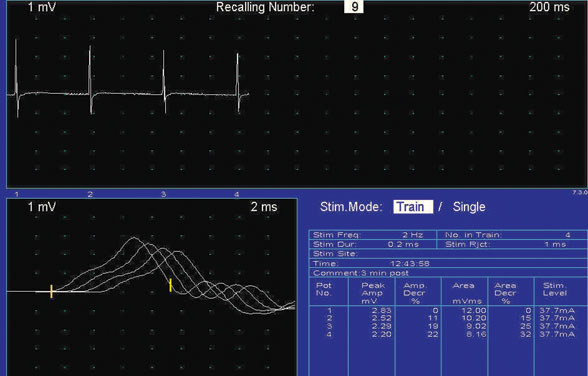The image size is (588, 376).
Task: Click area value 12.00
Action: [x=474, y=310]
